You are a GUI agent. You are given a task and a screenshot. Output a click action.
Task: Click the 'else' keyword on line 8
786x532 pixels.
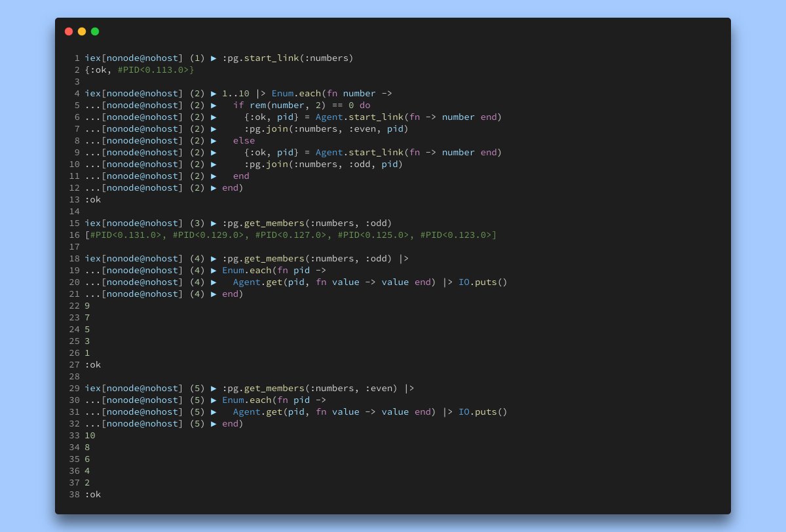tap(244, 140)
